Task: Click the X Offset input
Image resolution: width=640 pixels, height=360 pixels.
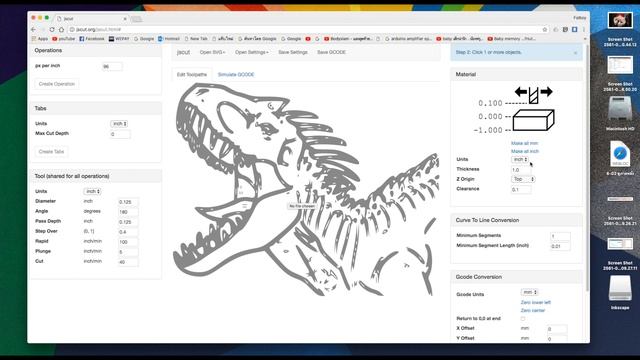Action: coord(557,329)
